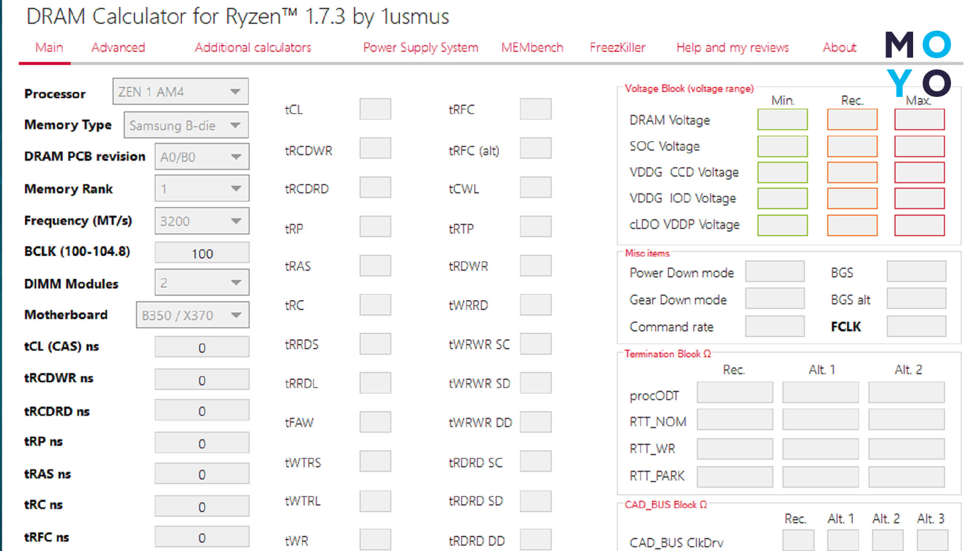Select the tRCDRD timing box
This screenshot has height=551, width=980.
(375, 187)
